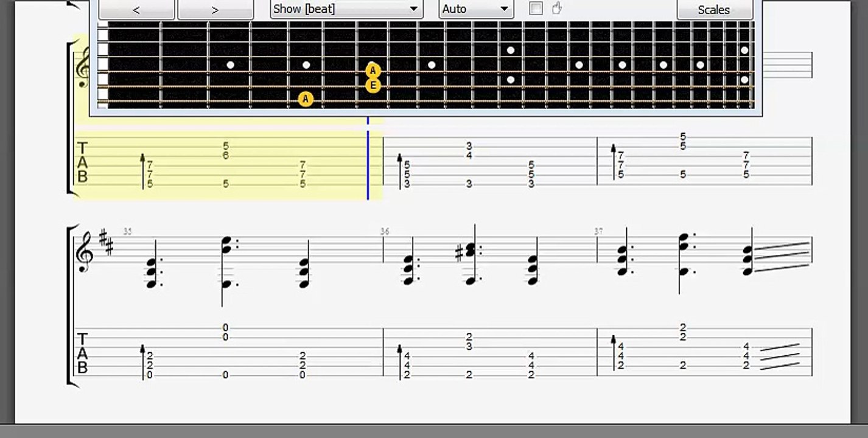
Task: Select strum arrow in upper tab last measure
Action: pos(614,162)
